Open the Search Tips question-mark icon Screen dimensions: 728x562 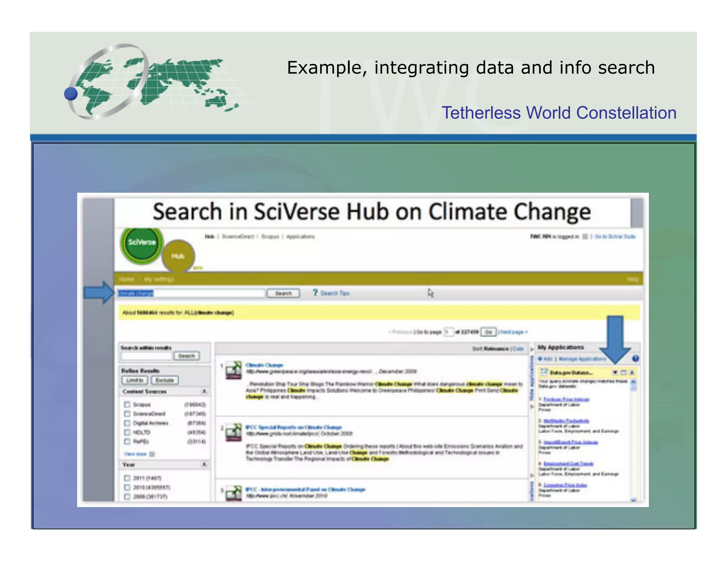click(315, 292)
